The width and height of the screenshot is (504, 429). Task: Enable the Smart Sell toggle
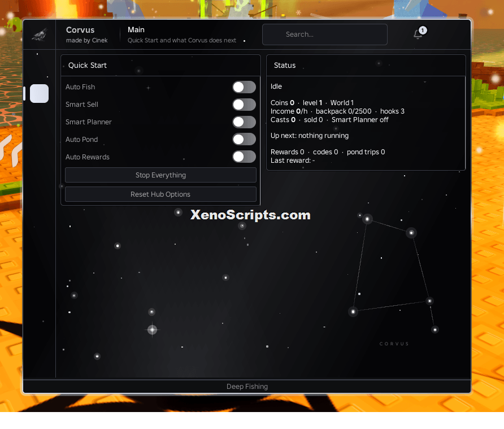pos(244,105)
